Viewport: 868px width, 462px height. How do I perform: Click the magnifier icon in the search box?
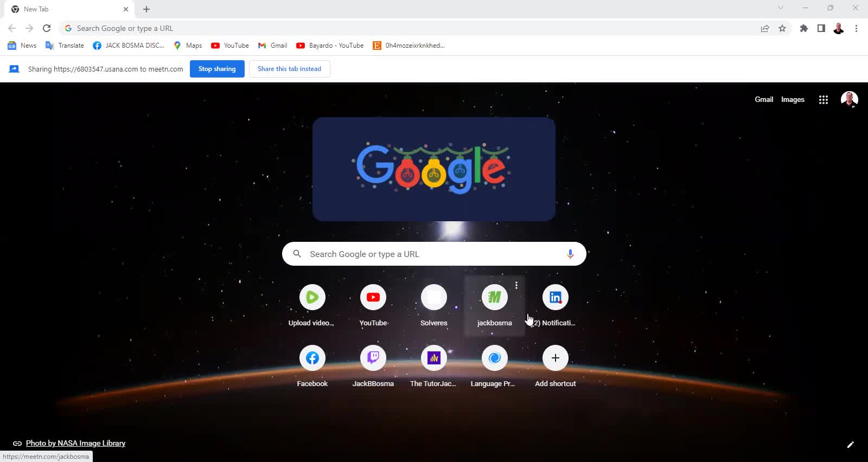click(x=297, y=254)
